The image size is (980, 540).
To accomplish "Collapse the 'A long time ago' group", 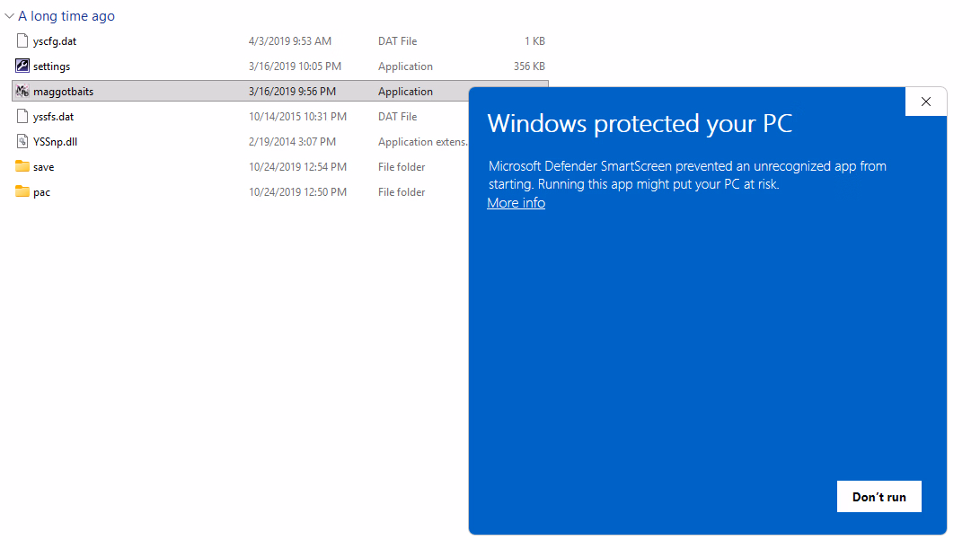I will tap(9, 16).
